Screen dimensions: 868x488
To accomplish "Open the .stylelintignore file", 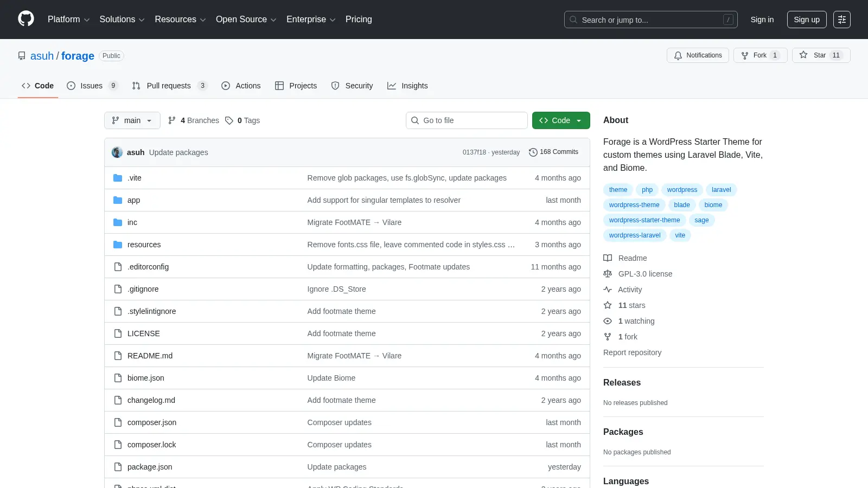I will coord(151,311).
